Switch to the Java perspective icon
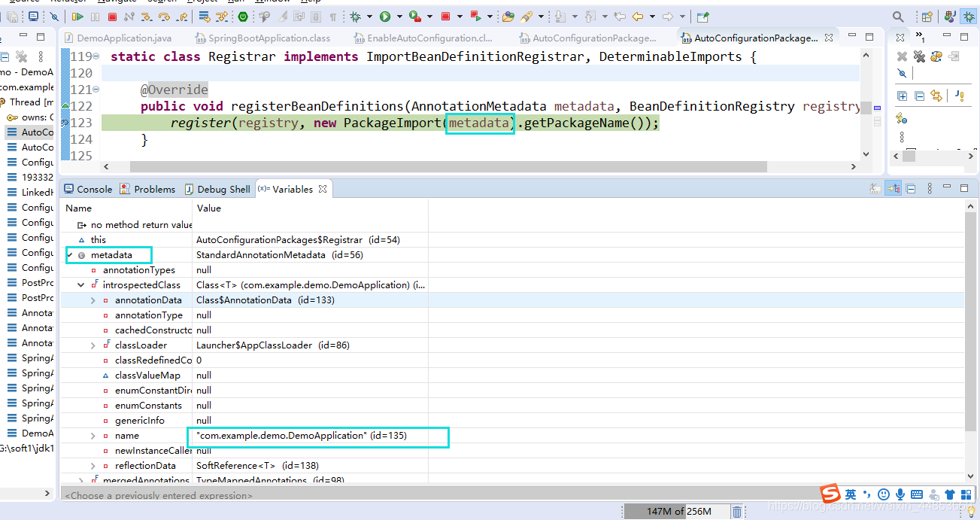 coord(950,17)
